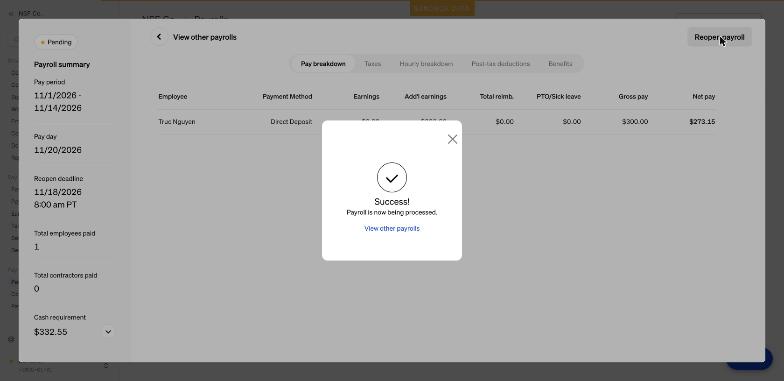Screen dimensions: 784x381
Task: Click the Direct Deposit cell
Action: [291, 122]
